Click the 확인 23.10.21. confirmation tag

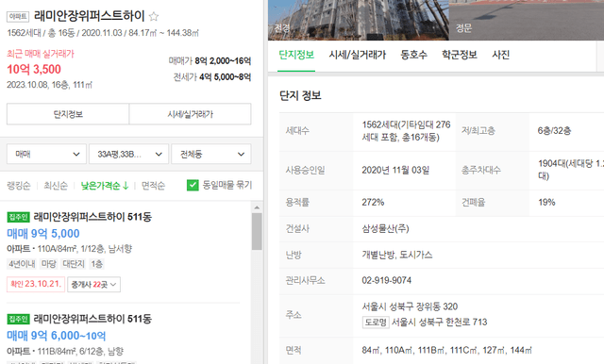36,285
